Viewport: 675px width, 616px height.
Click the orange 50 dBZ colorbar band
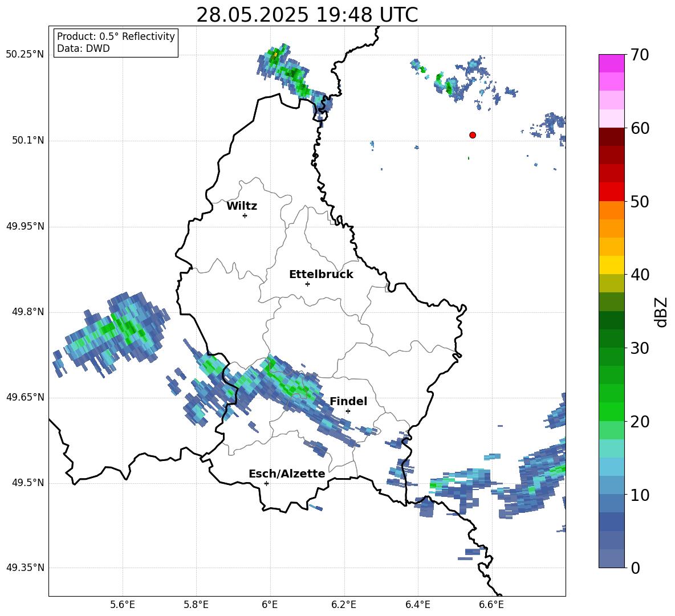coord(611,210)
